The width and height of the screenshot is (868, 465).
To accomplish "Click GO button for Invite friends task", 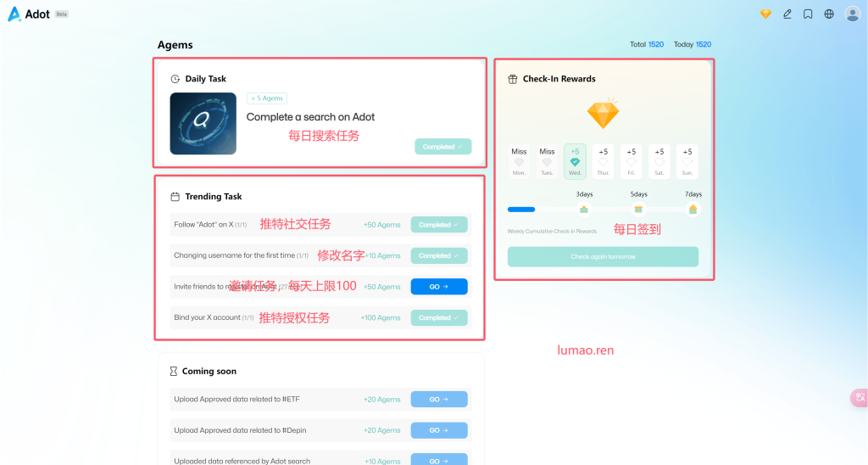I will pos(439,287).
